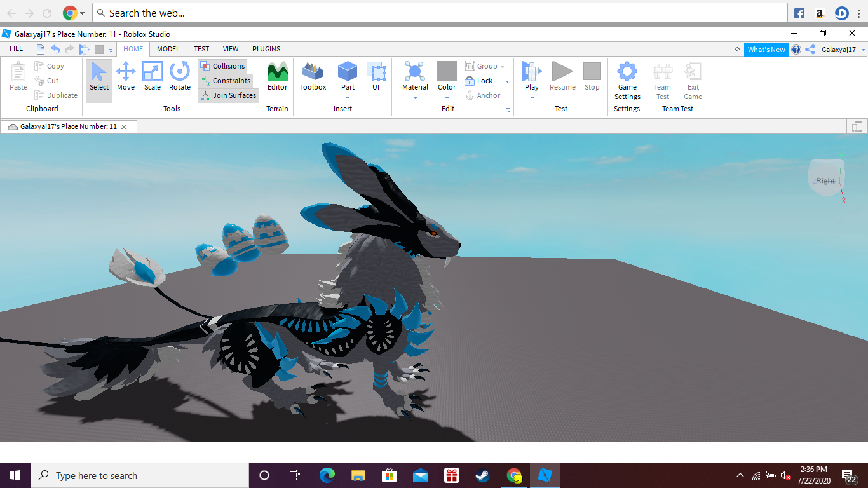868x488 pixels.
Task: Pick the gray Color swatch
Action: point(447,71)
